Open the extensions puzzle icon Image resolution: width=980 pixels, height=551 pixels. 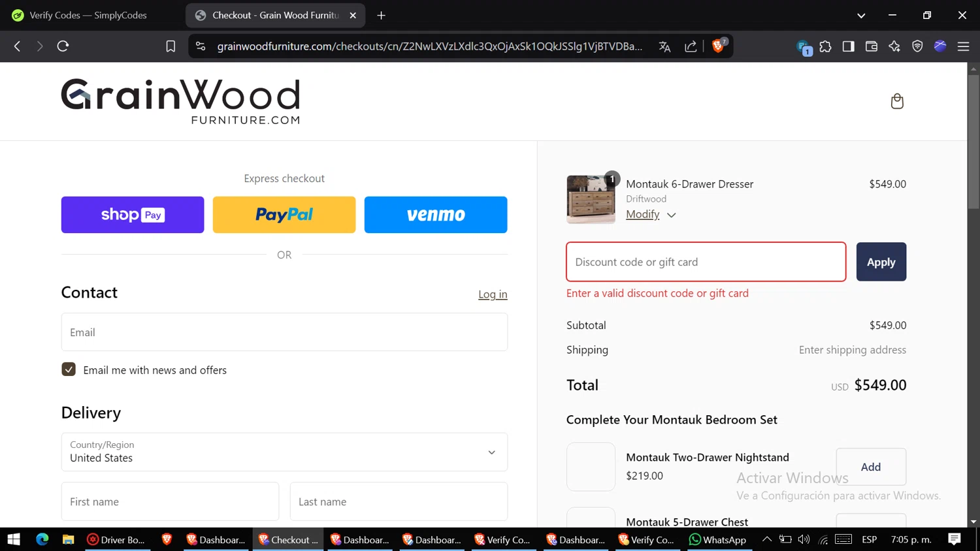click(x=826, y=46)
